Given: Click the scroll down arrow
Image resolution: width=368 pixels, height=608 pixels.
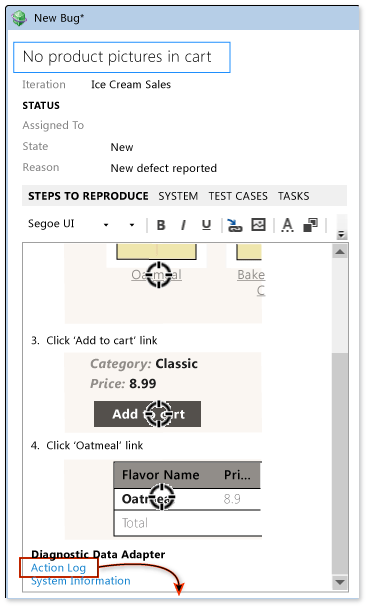Looking at the screenshot, I should (x=340, y=582).
